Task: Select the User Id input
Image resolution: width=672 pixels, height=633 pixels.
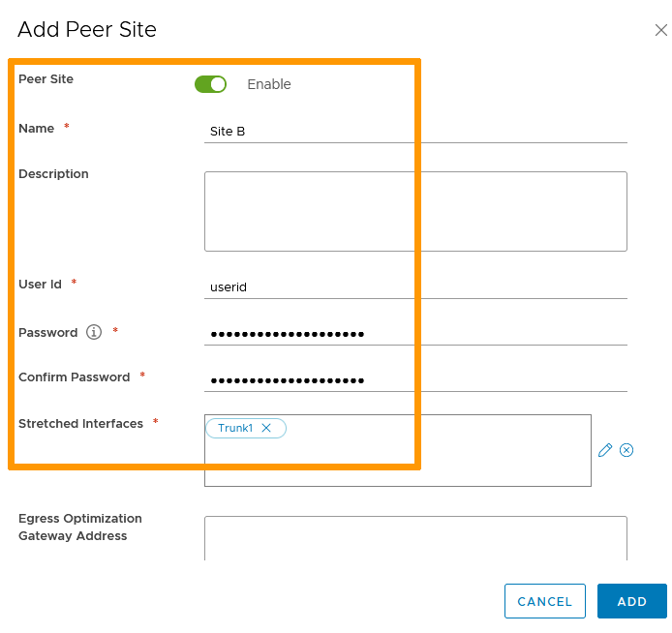Action: (x=415, y=286)
